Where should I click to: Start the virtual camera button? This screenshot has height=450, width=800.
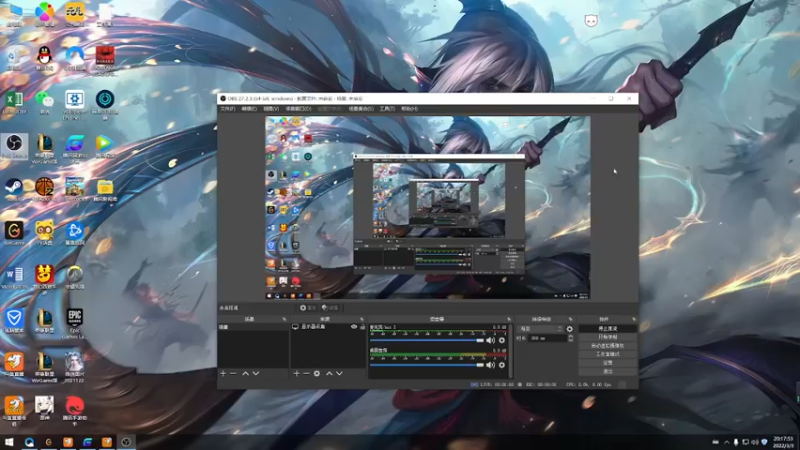[608, 345]
